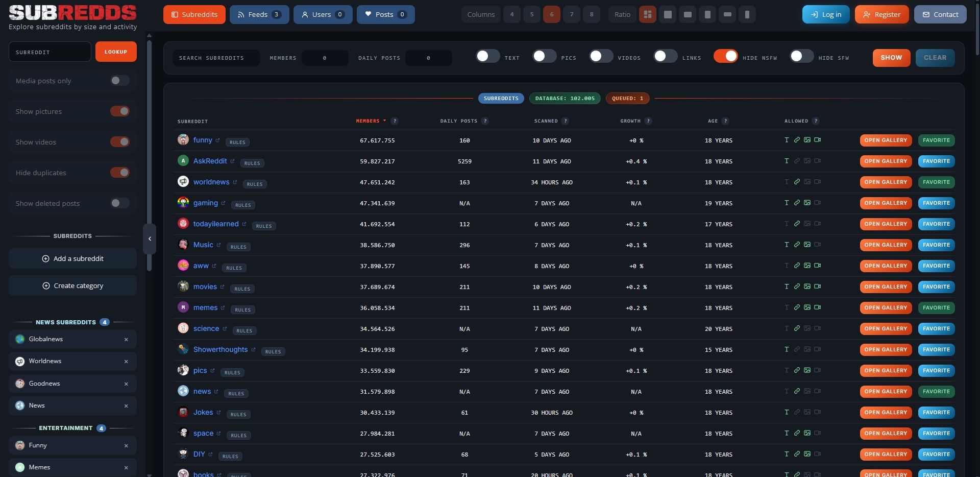This screenshot has width=980, height=477.
Task: Click the Search Subreddits field
Action: (x=216, y=58)
